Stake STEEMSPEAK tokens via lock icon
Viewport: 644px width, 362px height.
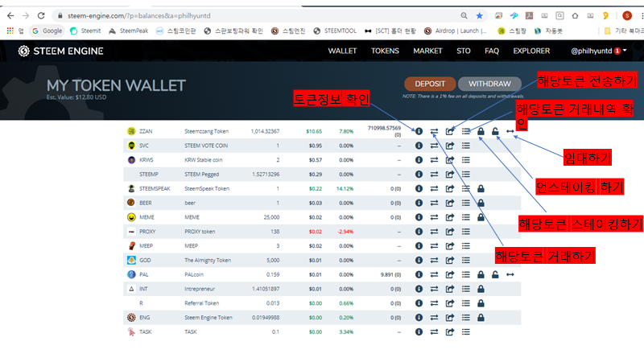481,189
